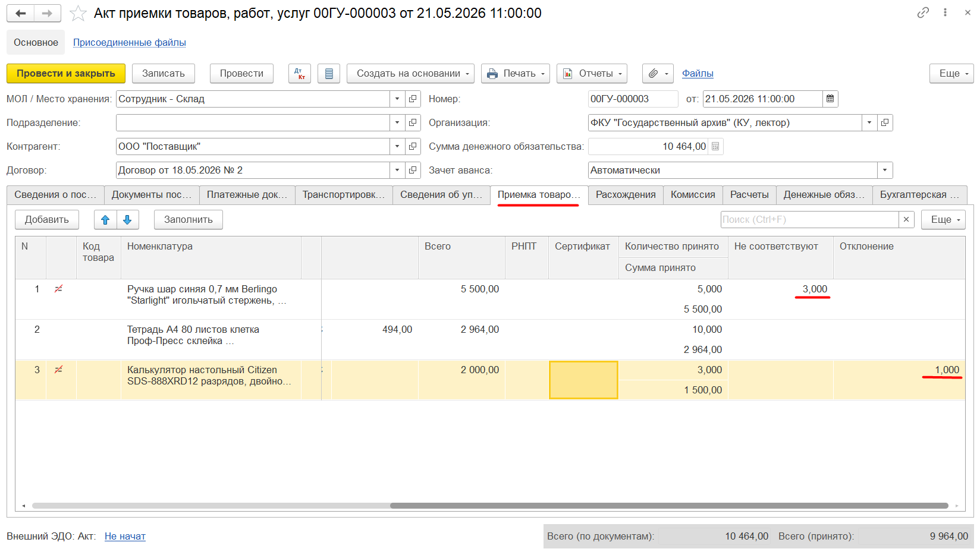Navigate back with left arrow
The width and height of the screenshot is (980, 555).
21,13
